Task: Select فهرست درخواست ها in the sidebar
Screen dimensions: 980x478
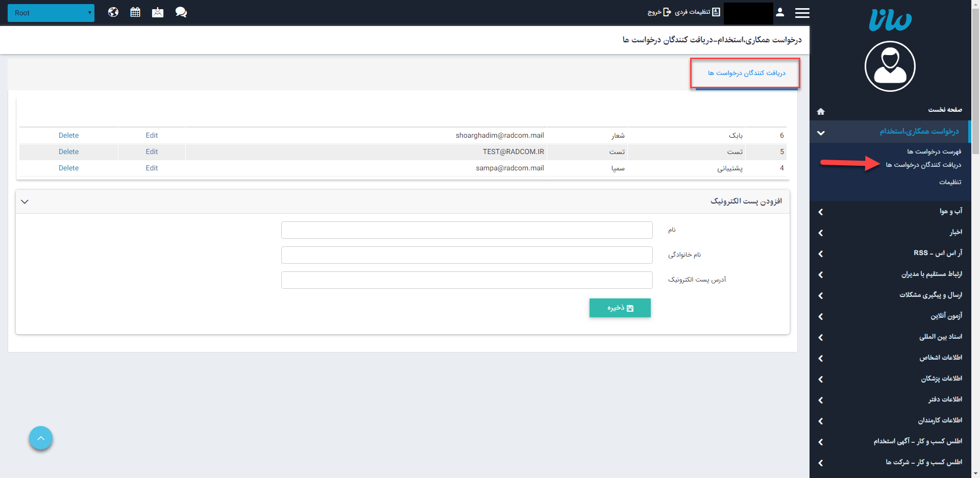Action: pyautogui.click(x=934, y=151)
